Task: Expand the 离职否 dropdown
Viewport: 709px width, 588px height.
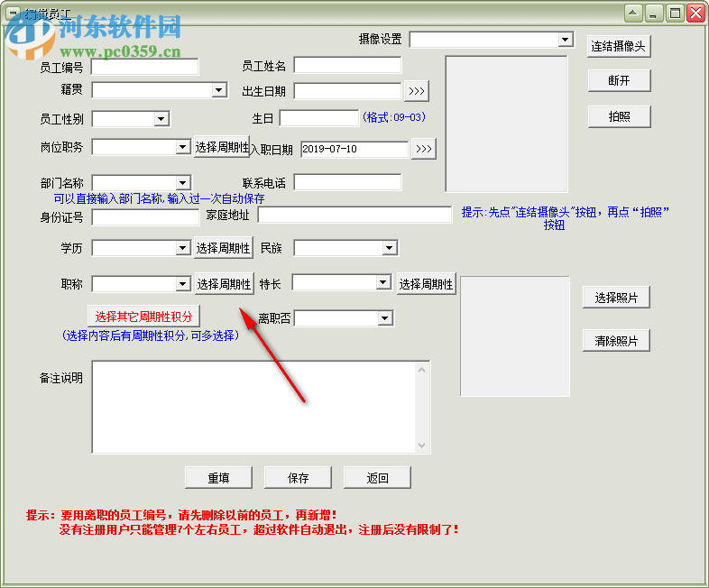Action: [385, 317]
